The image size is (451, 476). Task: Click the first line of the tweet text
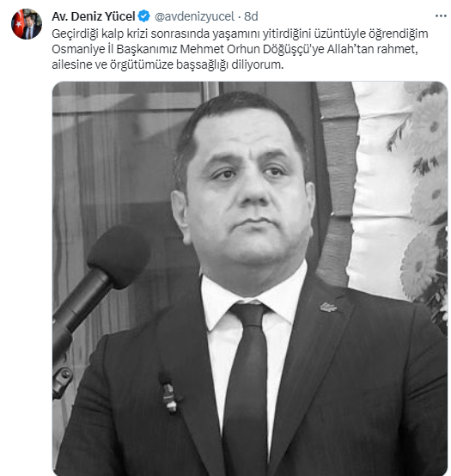(240, 34)
